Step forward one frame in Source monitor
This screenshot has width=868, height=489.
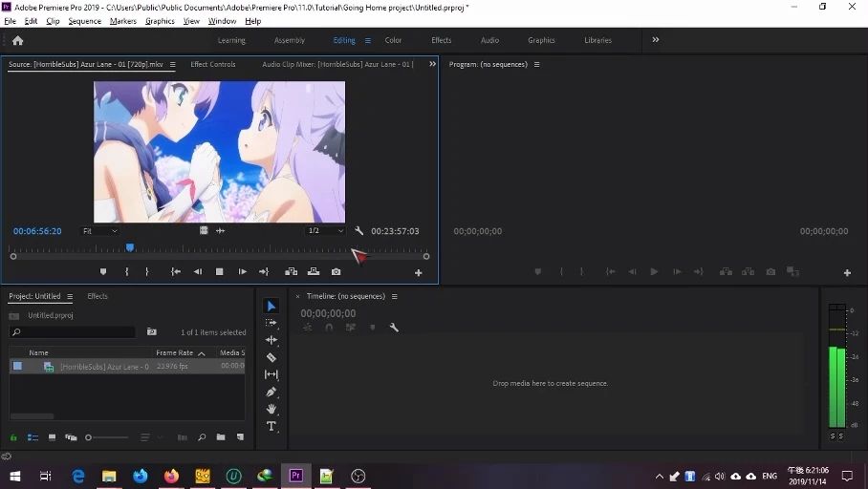(242, 271)
